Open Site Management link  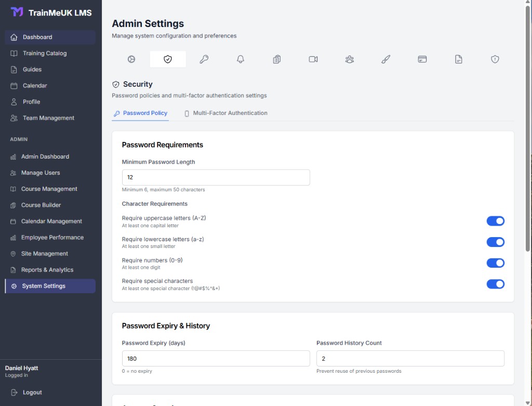click(x=50, y=254)
